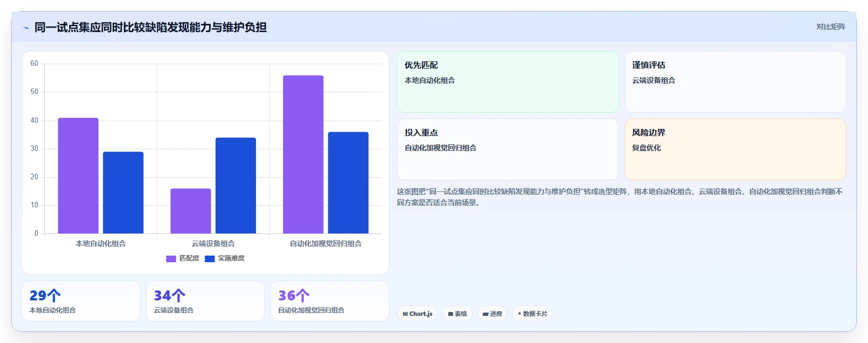Toggle the 匹配度 legend color box
This screenshot has height=343, width=868.
click(x=171, y=258)
